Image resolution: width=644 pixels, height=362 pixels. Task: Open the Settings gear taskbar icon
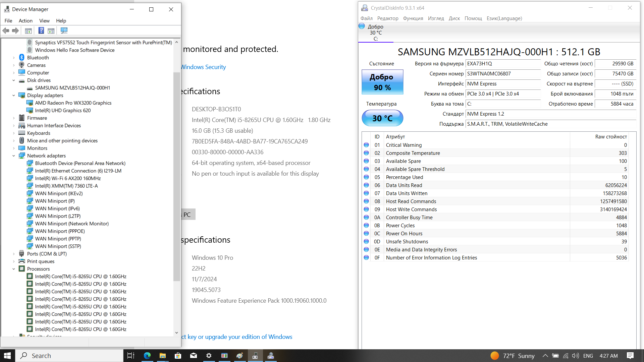209,356
